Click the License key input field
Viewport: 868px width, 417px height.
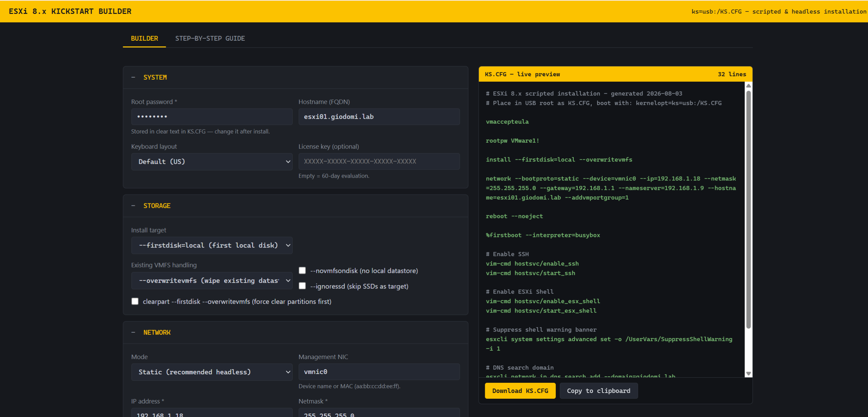379,161
